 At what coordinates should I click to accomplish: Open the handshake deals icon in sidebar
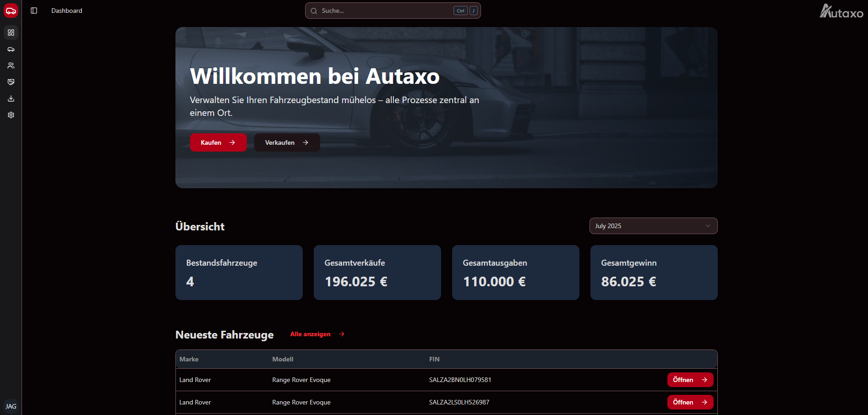pyautogui.click(x=11, y=82)
